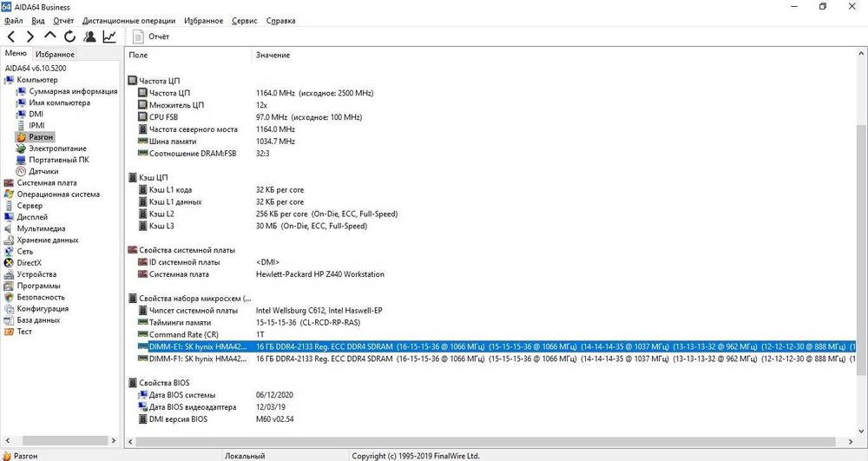Image resolution: width=868 pixels, height=461 pixels.
Task: Click the horizontal scrollbar under the details pane
Action: [485, 442]
